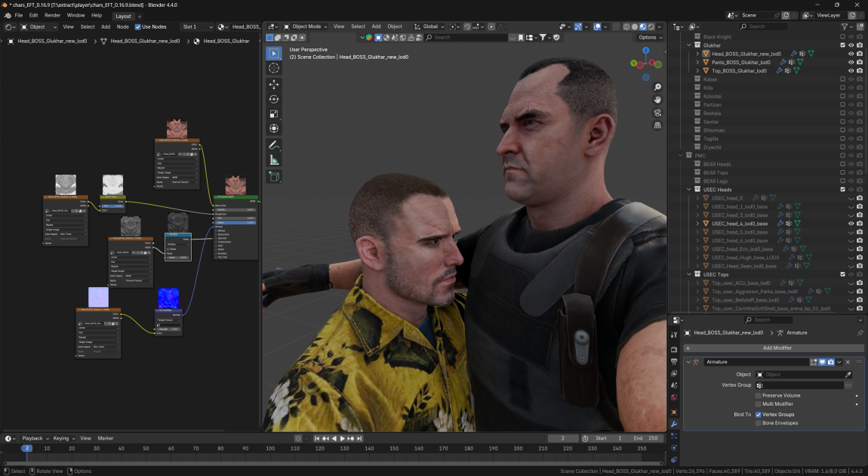Collapse the USEC Tops collection
Screen dimensions: 868x476
click(689, 274)
